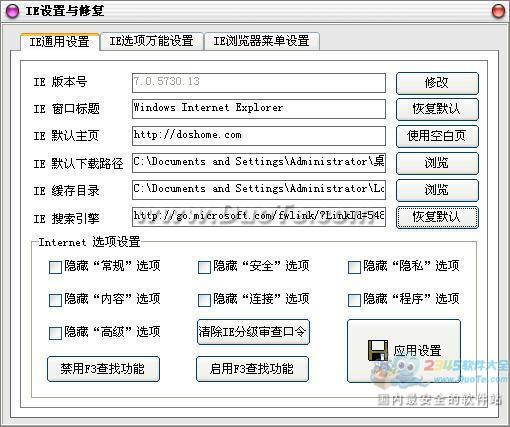Browse for the IE cache directory
The image size is (510, 427).
[437, 190]
